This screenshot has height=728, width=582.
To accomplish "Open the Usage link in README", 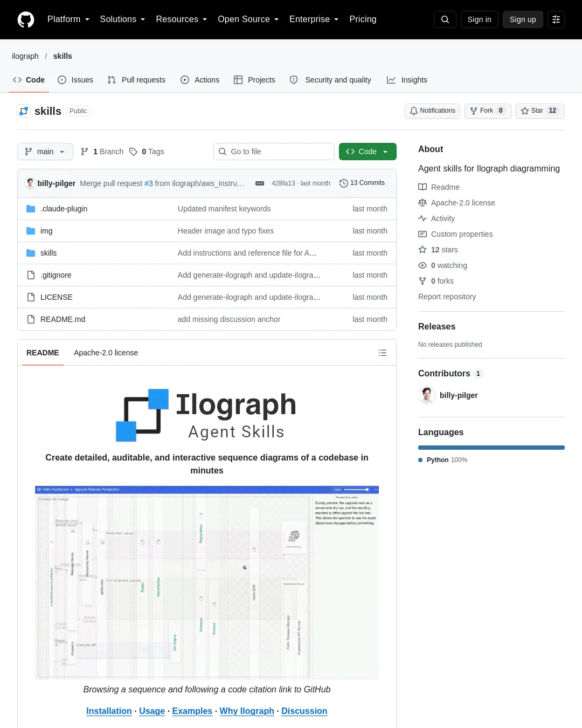I will coord(152,711).
